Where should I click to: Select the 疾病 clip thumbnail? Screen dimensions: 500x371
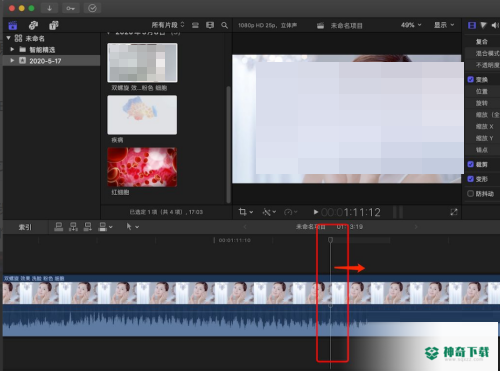pos(142,115)
